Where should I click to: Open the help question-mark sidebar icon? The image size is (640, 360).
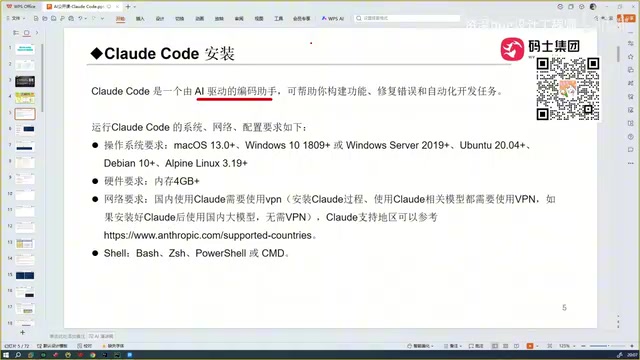[x=631, y=137]
